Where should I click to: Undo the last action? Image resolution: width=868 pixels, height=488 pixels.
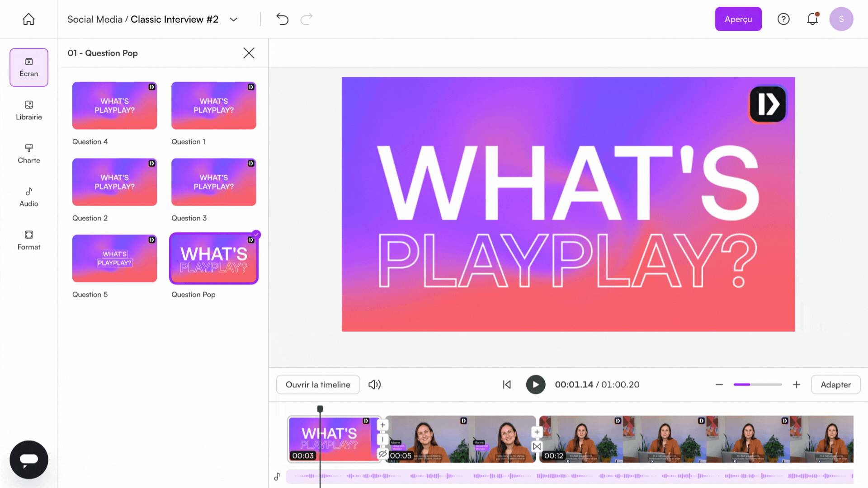point(282,19)
